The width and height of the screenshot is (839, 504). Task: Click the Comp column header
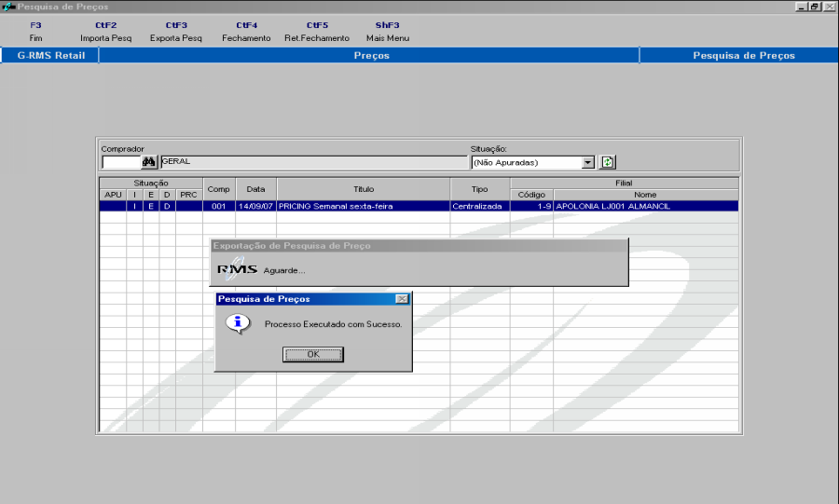point(218,189)
